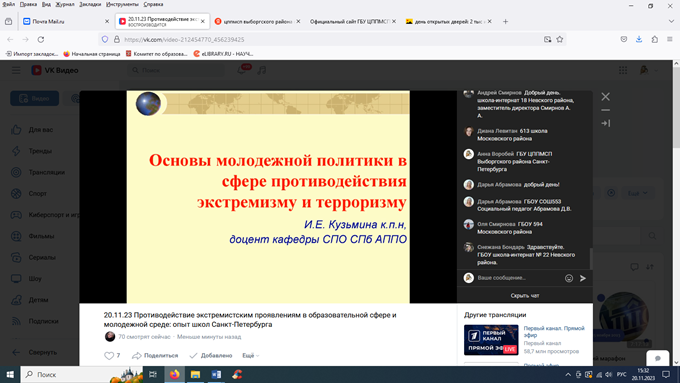Open Task View on the taskbar

153,374
